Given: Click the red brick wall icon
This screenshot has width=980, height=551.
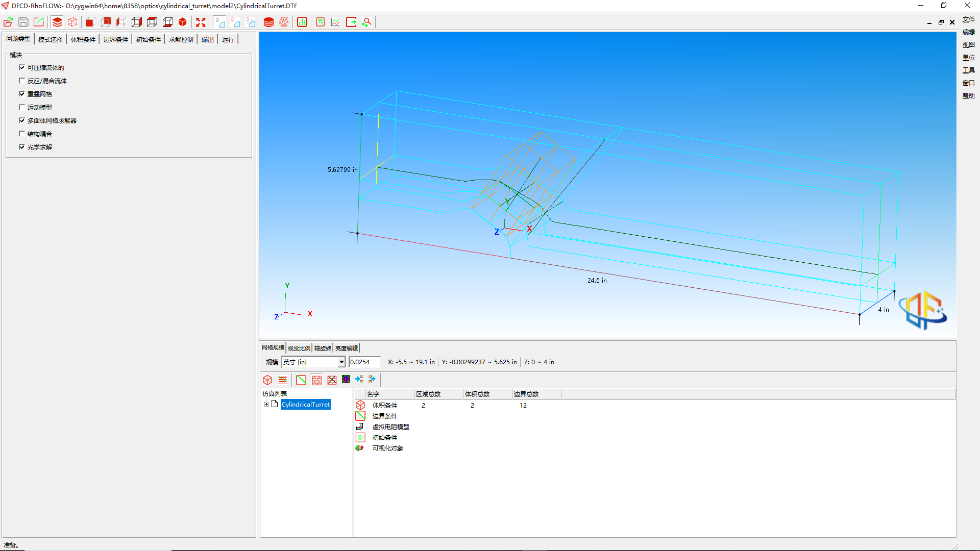Looking at the screenshot, I should [316, 380].
